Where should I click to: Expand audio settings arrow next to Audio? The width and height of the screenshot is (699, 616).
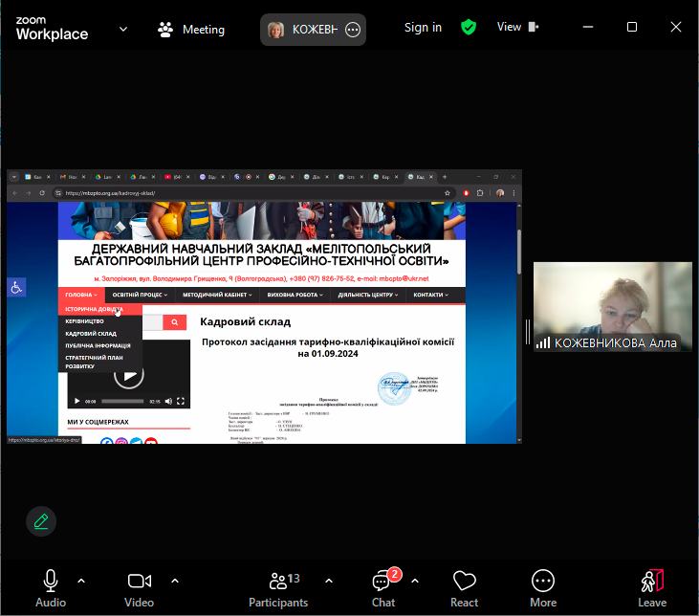81,580
